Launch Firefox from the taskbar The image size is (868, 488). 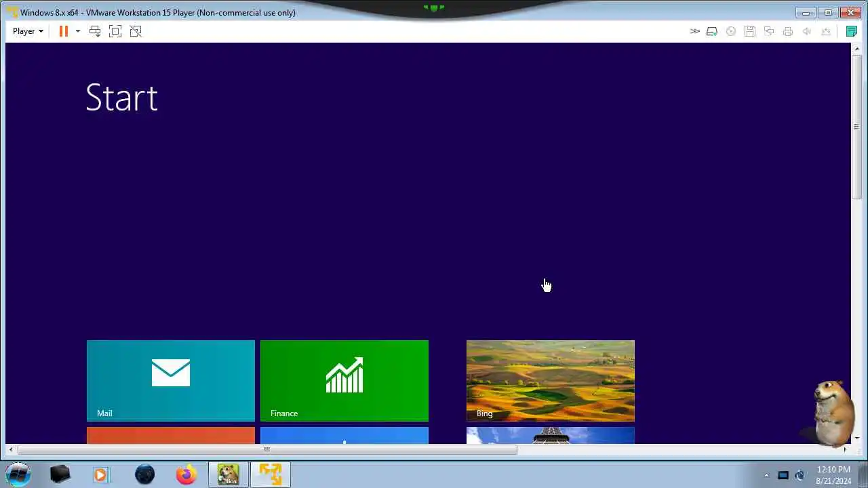point(186,474)
